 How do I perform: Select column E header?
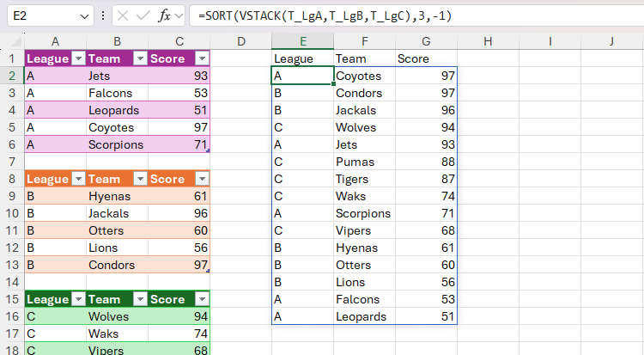(x=302, y=41)
